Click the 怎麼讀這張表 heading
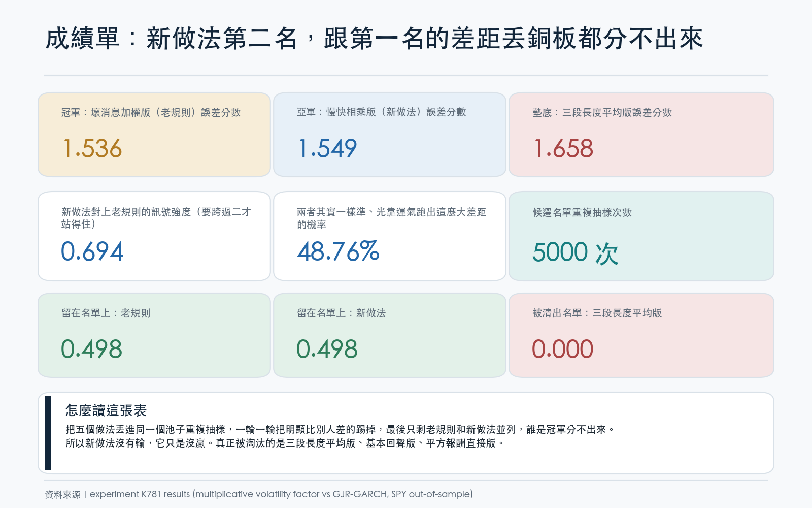 tap(106, 410)
